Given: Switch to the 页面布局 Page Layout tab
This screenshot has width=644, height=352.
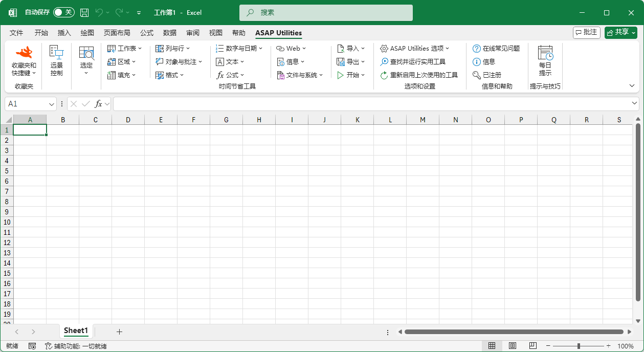Looking at the screenshot, I should (117, 33).
